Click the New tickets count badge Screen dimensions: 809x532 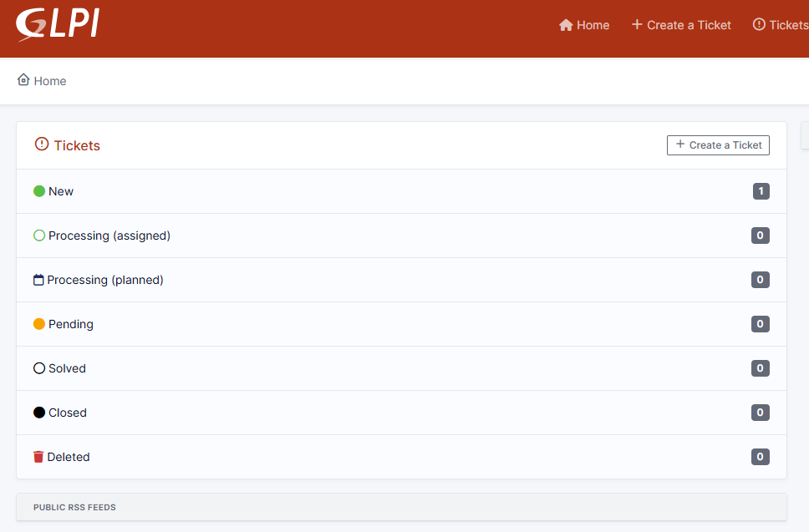coord(761,191)
